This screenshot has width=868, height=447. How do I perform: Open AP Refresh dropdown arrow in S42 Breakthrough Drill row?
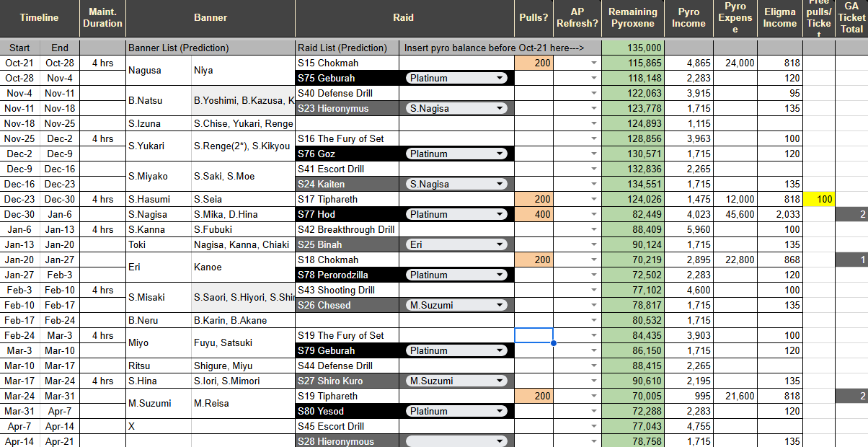(x=594, y=229)
